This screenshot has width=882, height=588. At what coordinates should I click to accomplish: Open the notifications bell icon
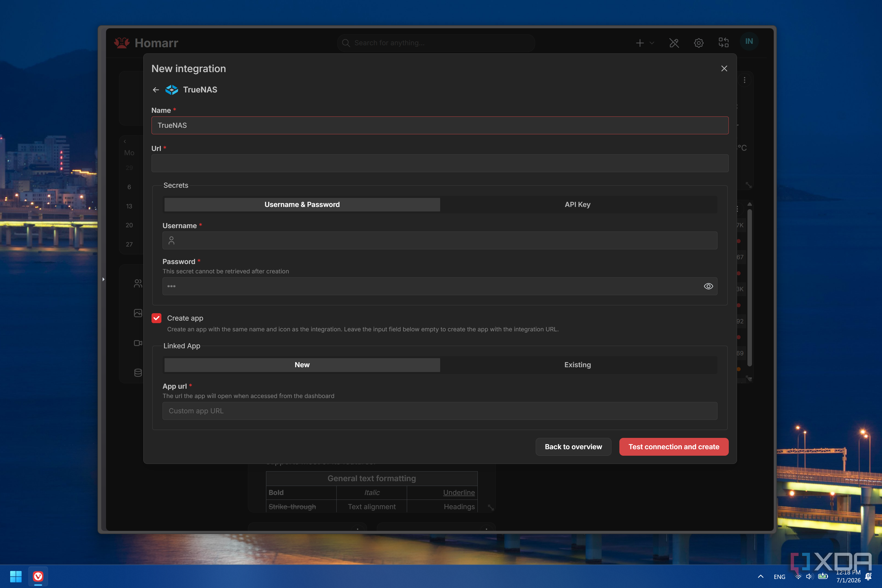[868, 576]
